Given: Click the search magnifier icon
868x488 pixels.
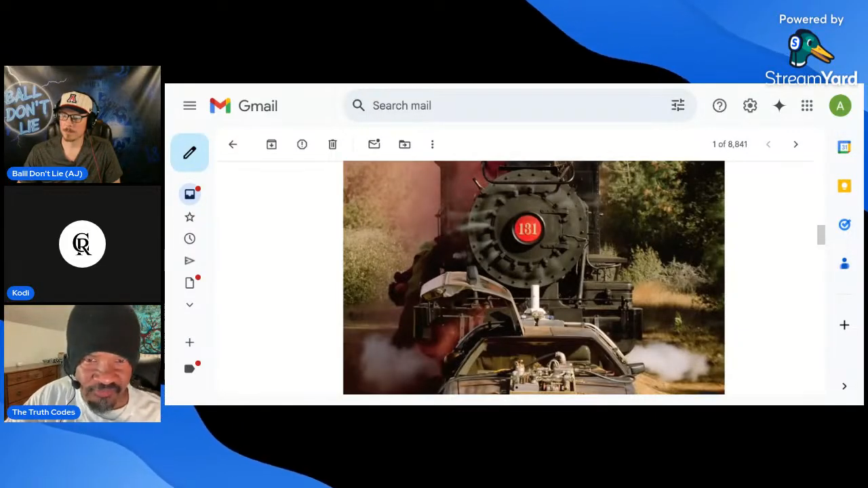Looking at the screenshot, I should [359, 105].
